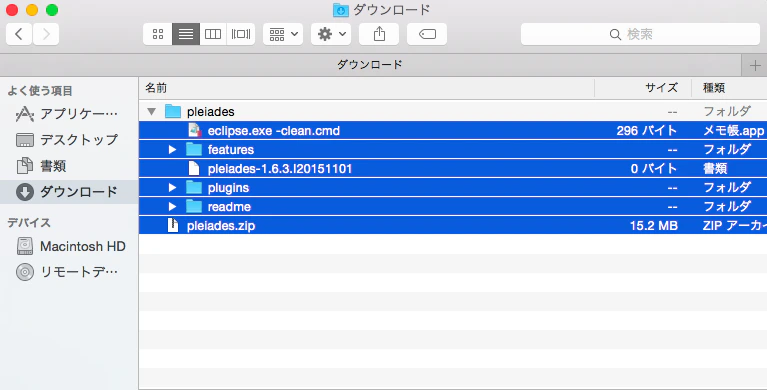Viewport: 767px width, 390px height.
Task: Click the plugins folder icon
Action: 194,188
